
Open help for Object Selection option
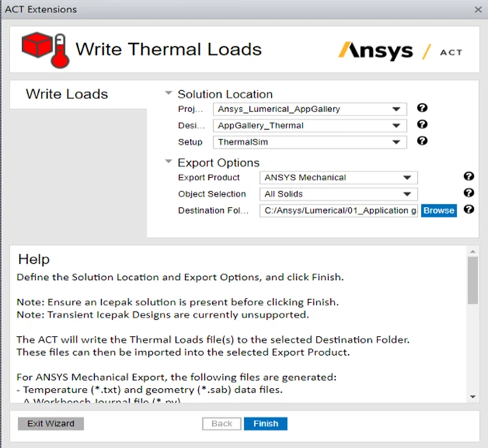(x=469, y=193)
